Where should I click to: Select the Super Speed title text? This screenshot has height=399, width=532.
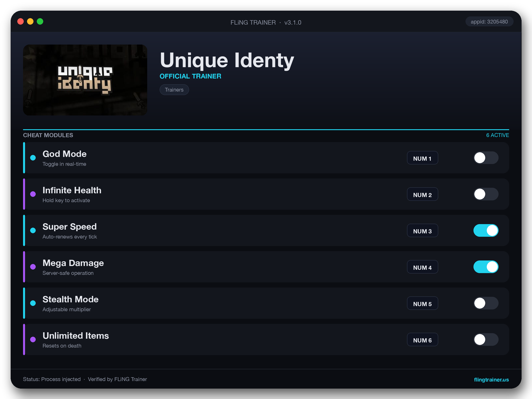(70, 227)
